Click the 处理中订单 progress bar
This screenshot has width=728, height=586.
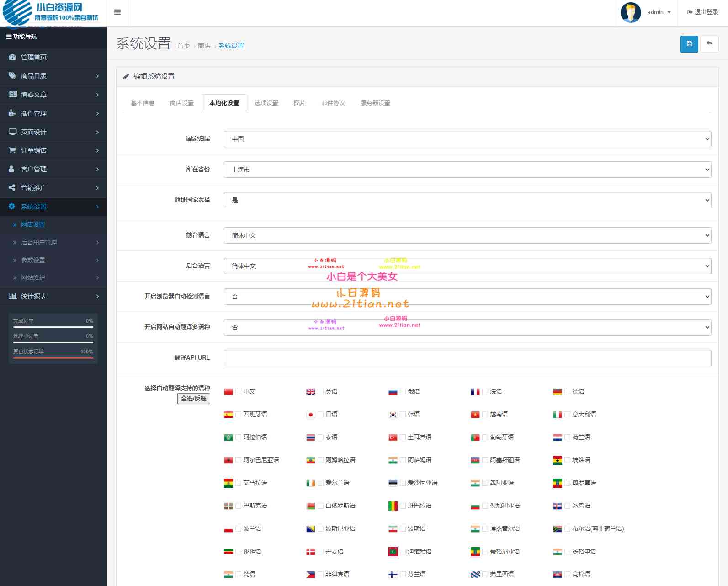53,342
